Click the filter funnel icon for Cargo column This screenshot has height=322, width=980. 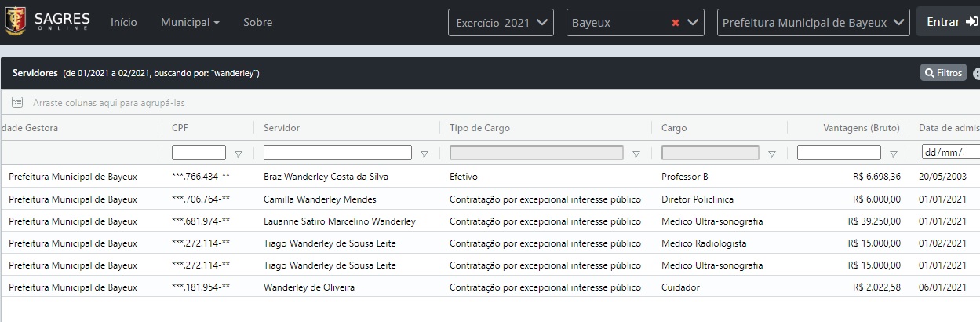(x=772, y=154)
